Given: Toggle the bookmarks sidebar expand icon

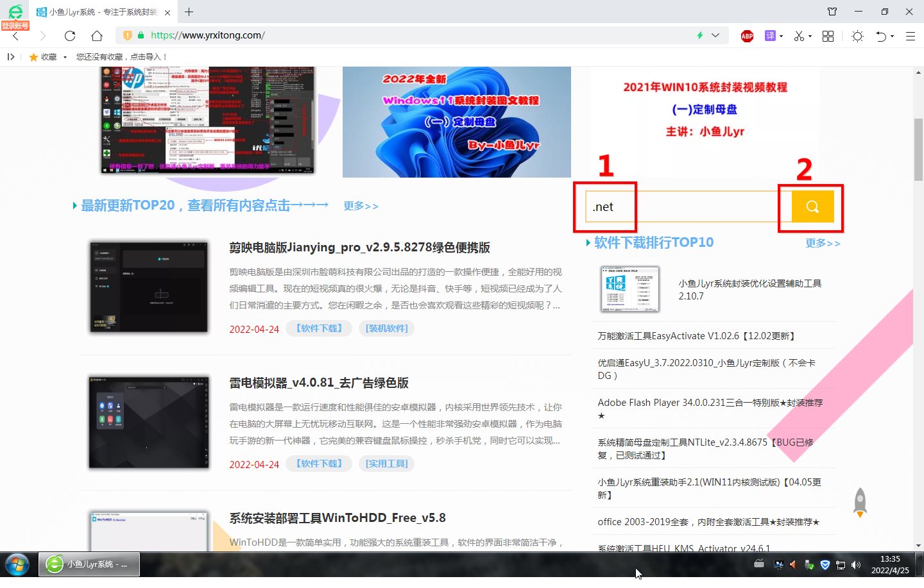Looking at the screenshot, I should tap(11, 56).
